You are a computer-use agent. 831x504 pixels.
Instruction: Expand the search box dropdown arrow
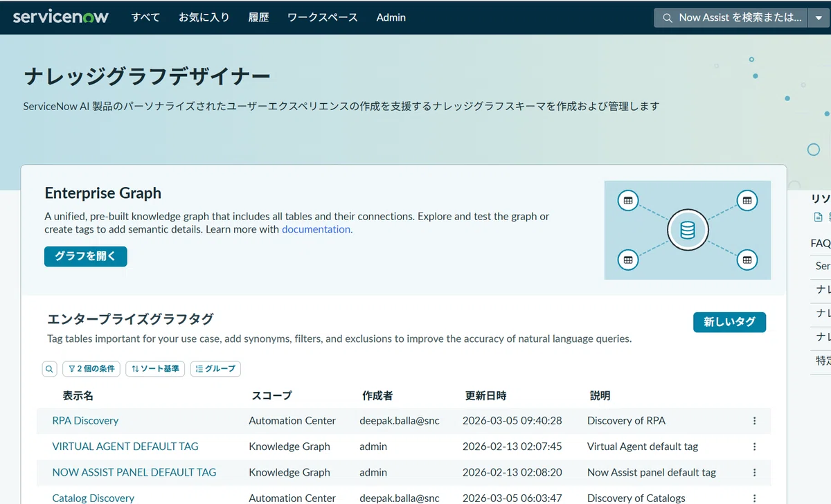point(818,18)
